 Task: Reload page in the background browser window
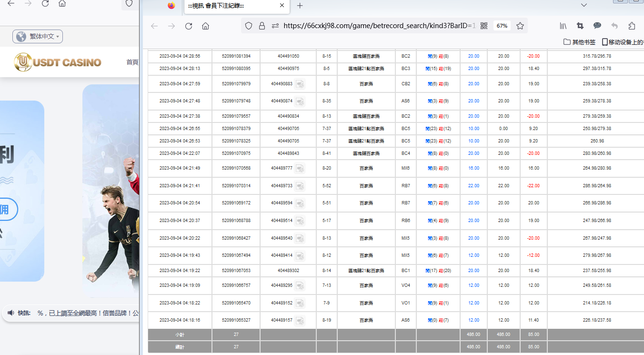(x=45, y=3)
